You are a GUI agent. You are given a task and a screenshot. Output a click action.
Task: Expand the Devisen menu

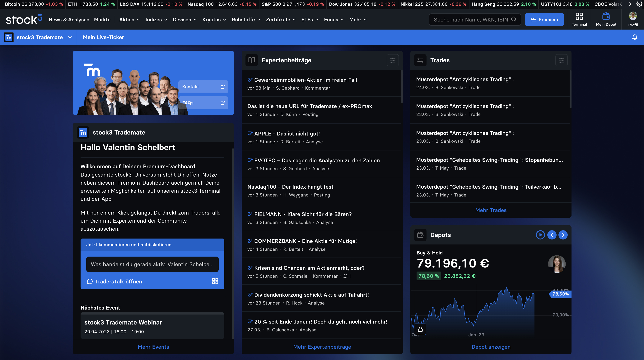coord(185,20)
